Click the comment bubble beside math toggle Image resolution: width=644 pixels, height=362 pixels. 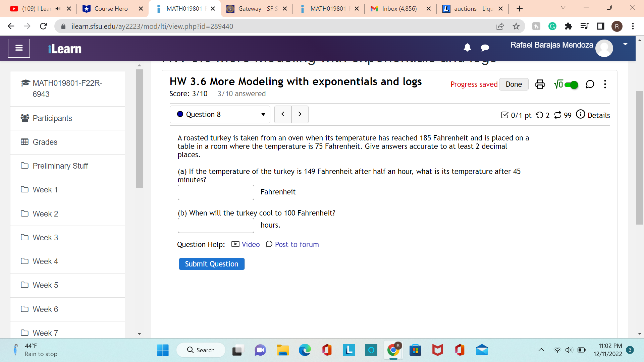[x=590, y=84]
